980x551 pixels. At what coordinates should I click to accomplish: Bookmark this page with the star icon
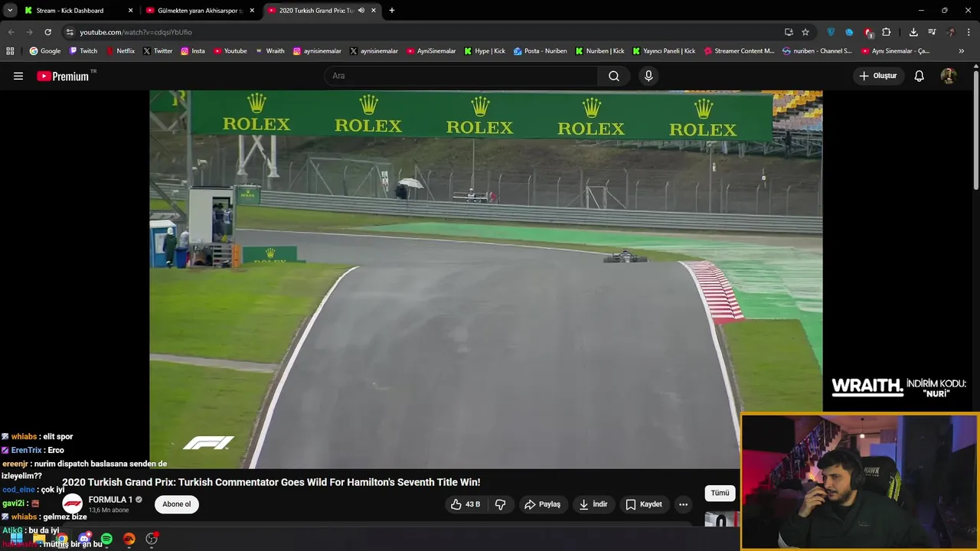[x=805, y=32]
